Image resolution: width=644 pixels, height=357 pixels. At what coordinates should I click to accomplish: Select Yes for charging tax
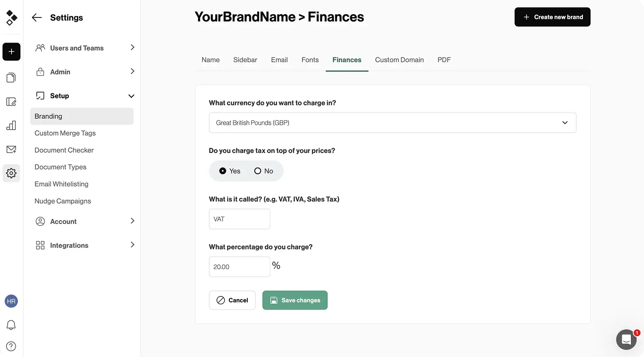(223, 171)
